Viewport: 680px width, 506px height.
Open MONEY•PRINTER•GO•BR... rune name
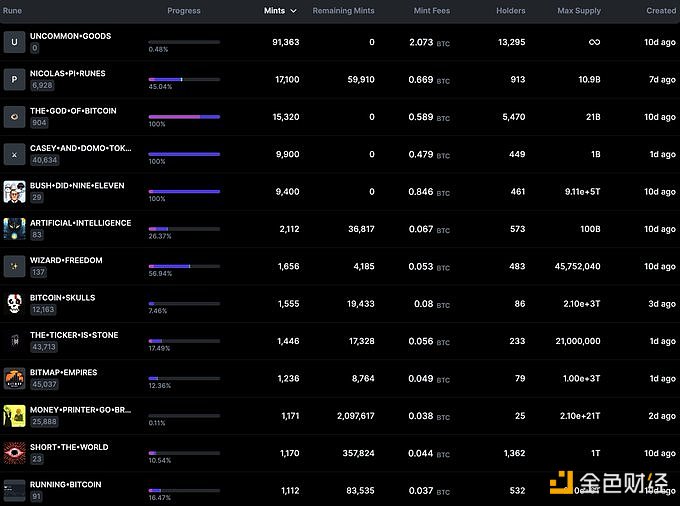coord(80,410)
